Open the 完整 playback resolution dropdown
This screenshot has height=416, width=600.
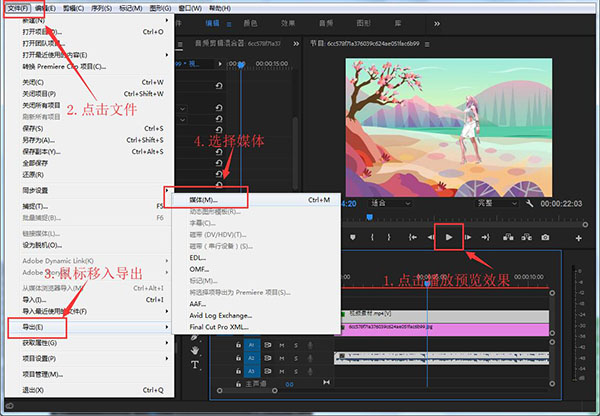coord(497,203)
